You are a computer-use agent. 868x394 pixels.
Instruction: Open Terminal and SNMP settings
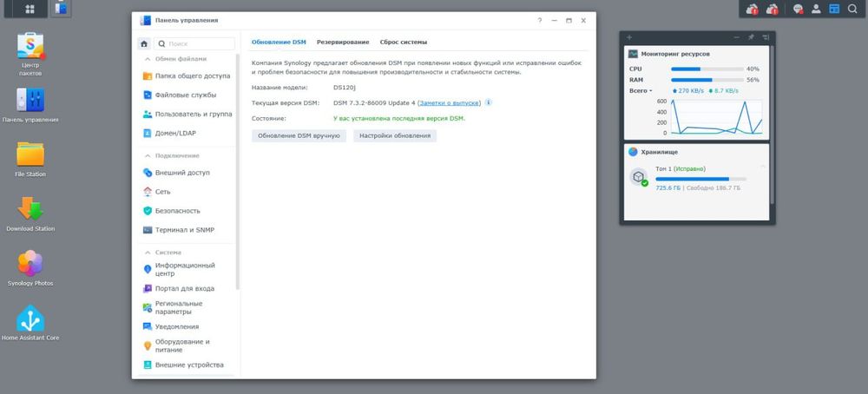click(x=187, y=230)
